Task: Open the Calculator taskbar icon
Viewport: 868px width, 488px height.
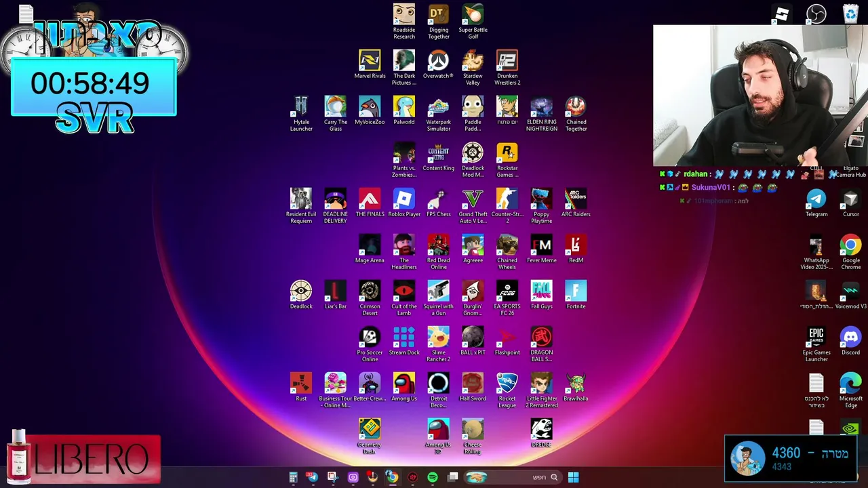Action: 293,477
